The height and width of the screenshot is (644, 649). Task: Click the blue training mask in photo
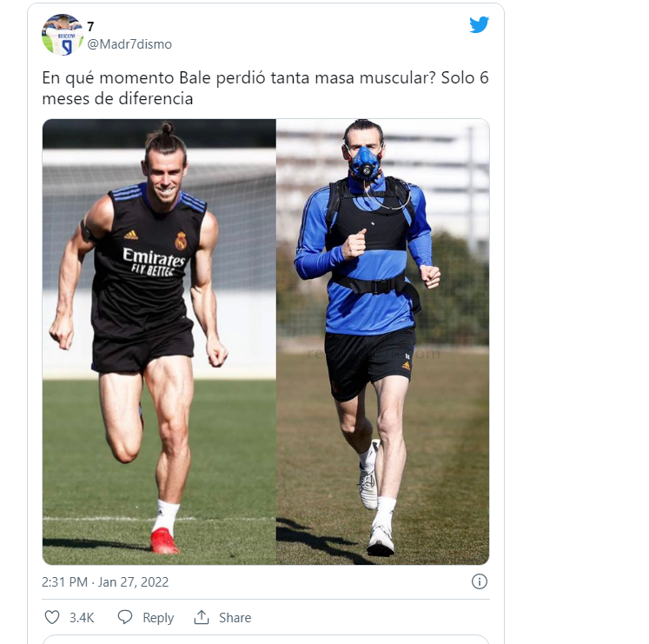[x=364, y=163]
